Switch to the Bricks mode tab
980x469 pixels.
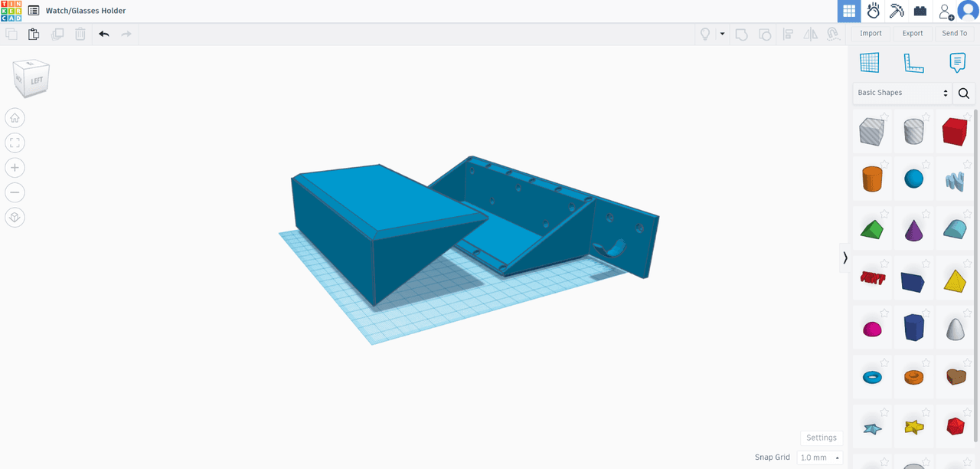[x=920, y=11]
